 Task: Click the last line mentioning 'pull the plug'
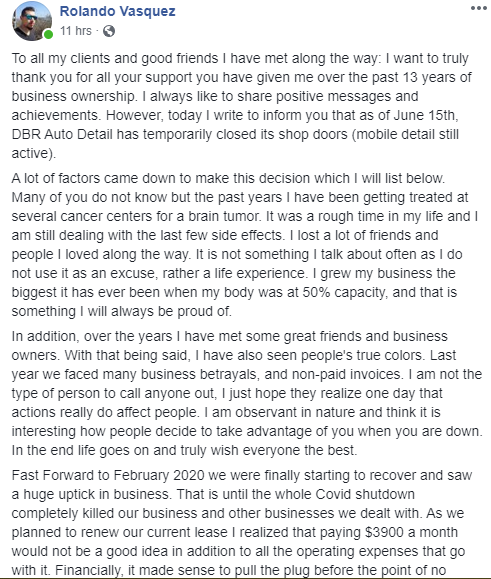pyautogui.click(x=229, y=571)
